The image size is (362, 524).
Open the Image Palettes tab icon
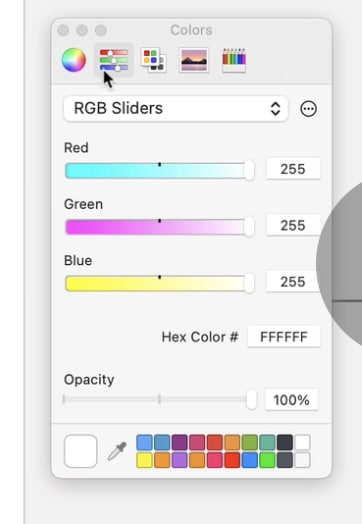point(194,60)
